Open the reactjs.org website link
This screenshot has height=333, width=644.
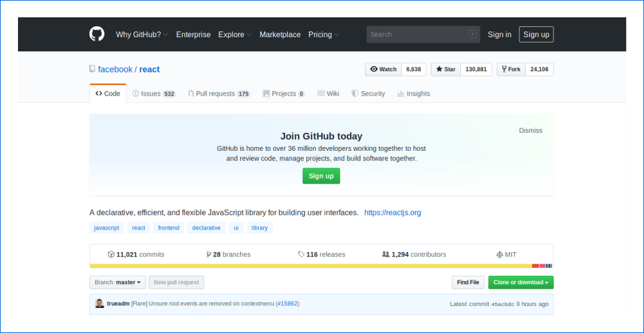point(392,212)
